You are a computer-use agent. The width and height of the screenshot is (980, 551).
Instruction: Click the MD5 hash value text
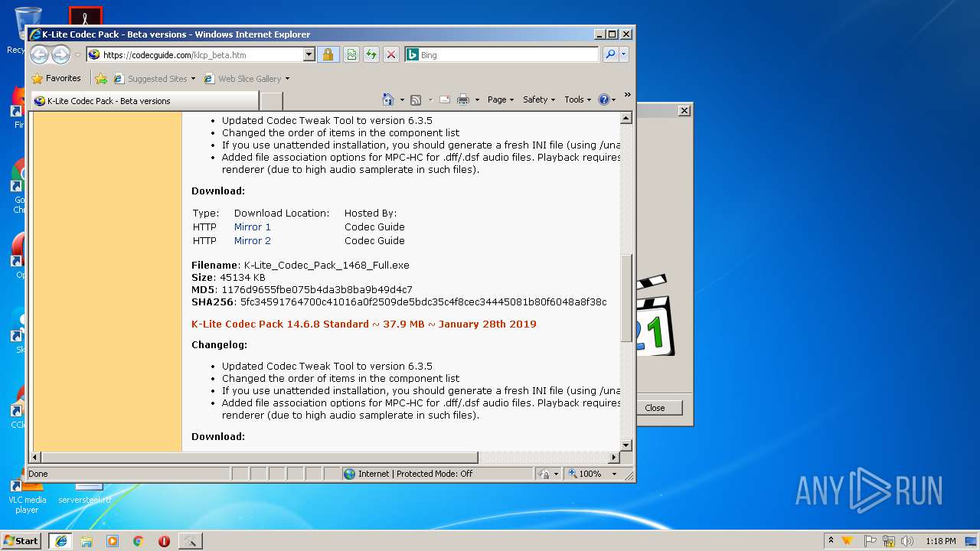[317, 290]
